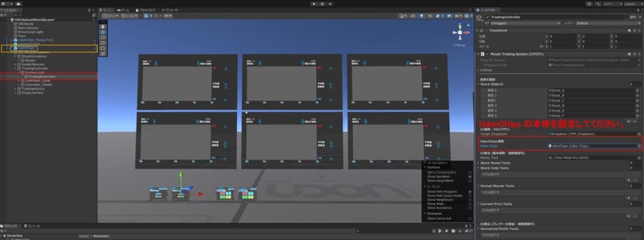Select the Scale tool in scene toolbar

(103, 42)
